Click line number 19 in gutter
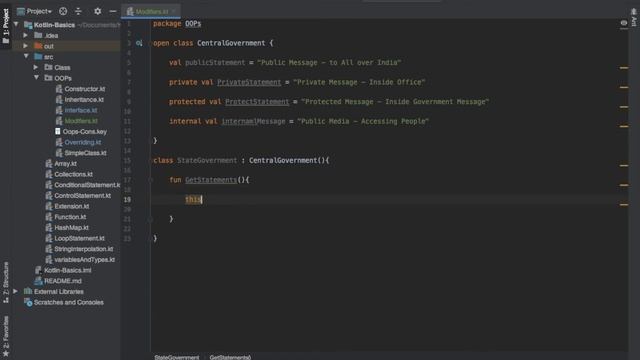Image resolution: width=640 pixels, height=360 pixels. pos(127,199)
